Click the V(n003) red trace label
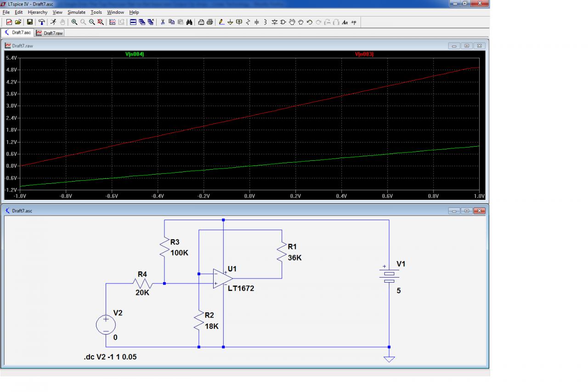Screen dimensions: 588x392 [364, 54]
